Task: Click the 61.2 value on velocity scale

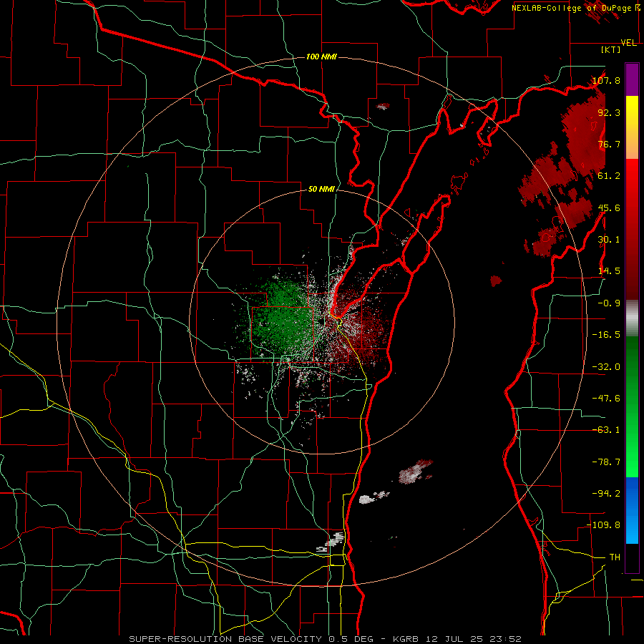Action: [x=609, y=176]
